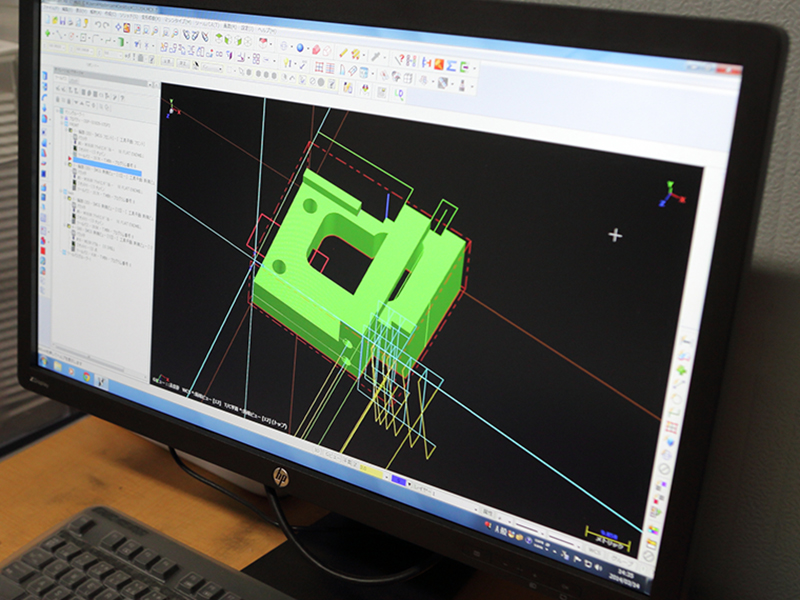Click the yellow color swatch in the status bar
This screenshot has height=600, width=800.
pos(371,472)
